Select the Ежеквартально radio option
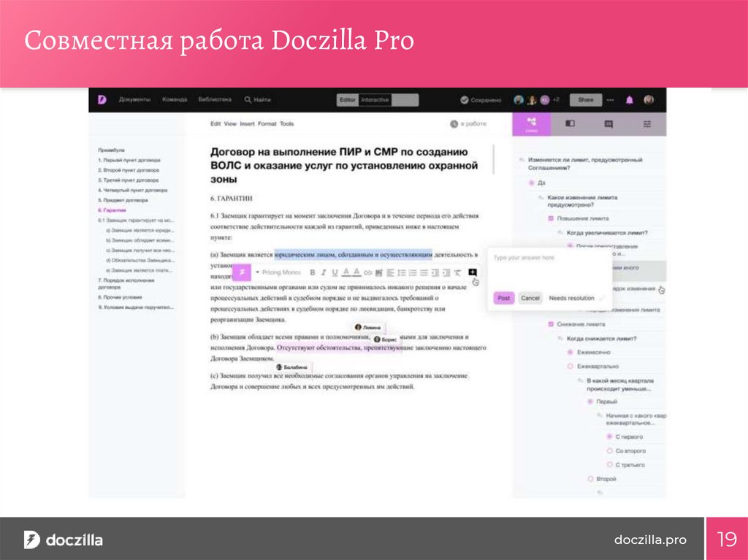748x560 pixels. coord(570,367)
